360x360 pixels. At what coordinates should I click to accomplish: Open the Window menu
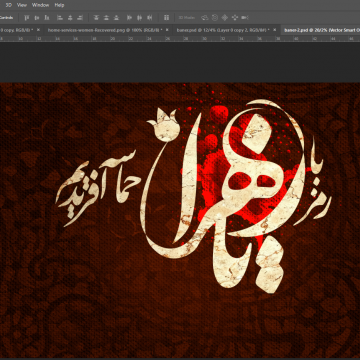click(40, 5)
